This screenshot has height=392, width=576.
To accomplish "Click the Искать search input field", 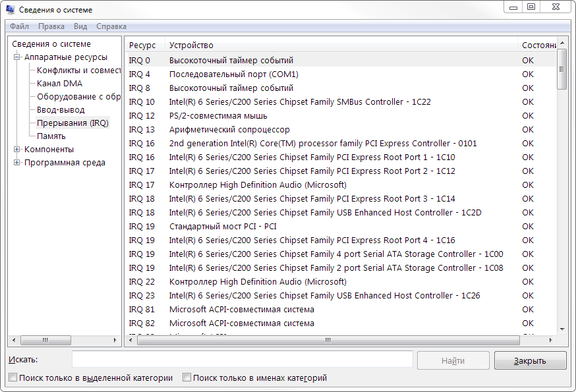I will [242, 360].
